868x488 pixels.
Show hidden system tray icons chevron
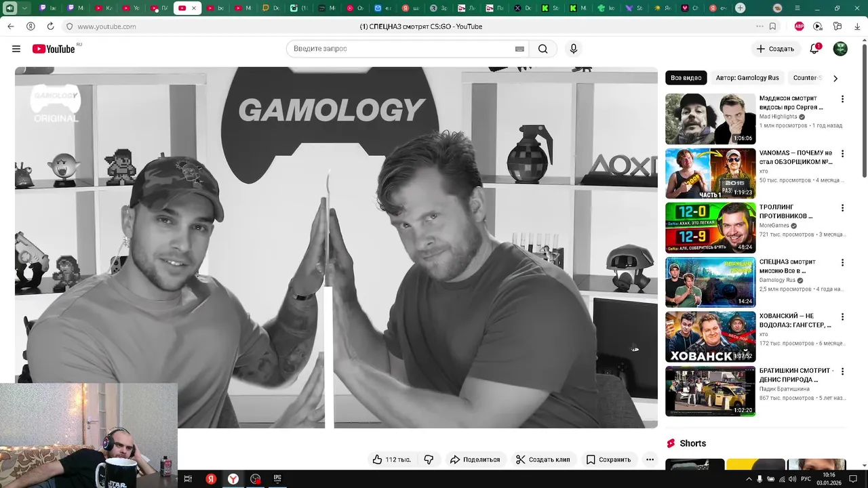[x=749, y=479]
